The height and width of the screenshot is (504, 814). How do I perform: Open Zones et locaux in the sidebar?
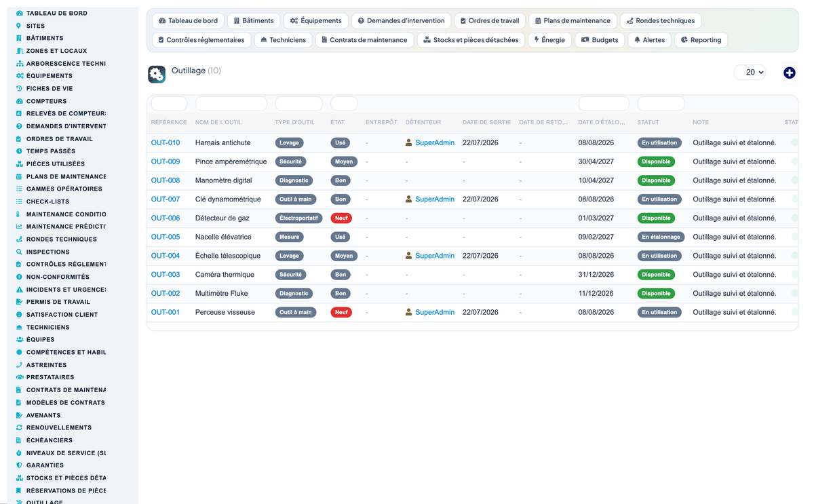tap(56, 51)
